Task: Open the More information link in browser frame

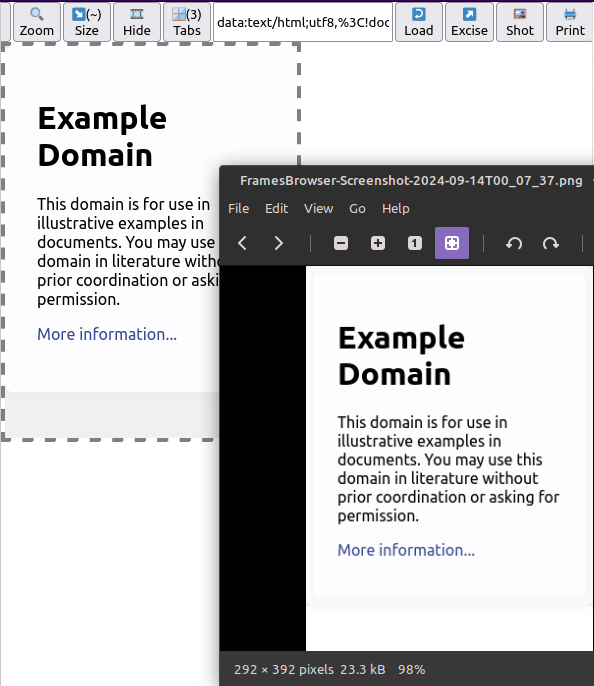Action: click(x=107, y=334)
